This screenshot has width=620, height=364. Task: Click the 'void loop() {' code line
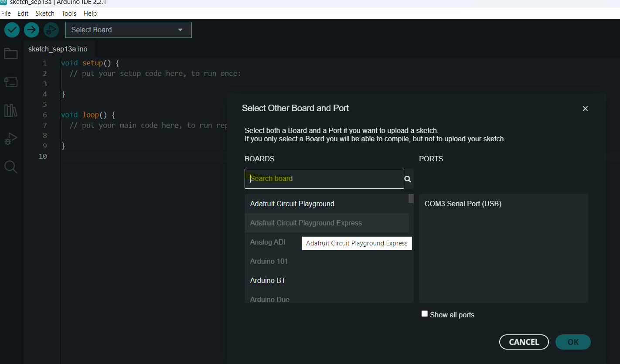pos(88,115)
